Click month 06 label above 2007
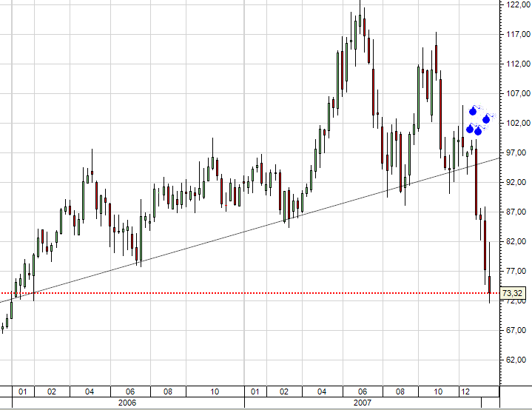 [363, 391]
